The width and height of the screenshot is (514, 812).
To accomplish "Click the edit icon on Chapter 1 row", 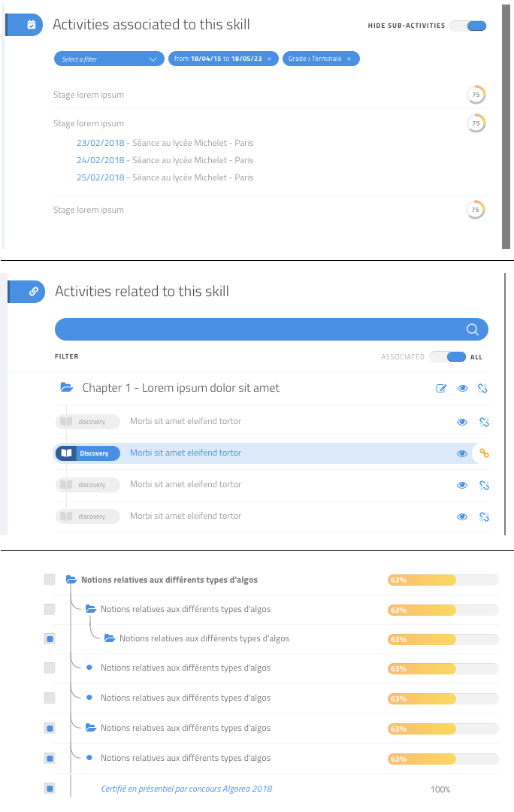I will [441, 389].
